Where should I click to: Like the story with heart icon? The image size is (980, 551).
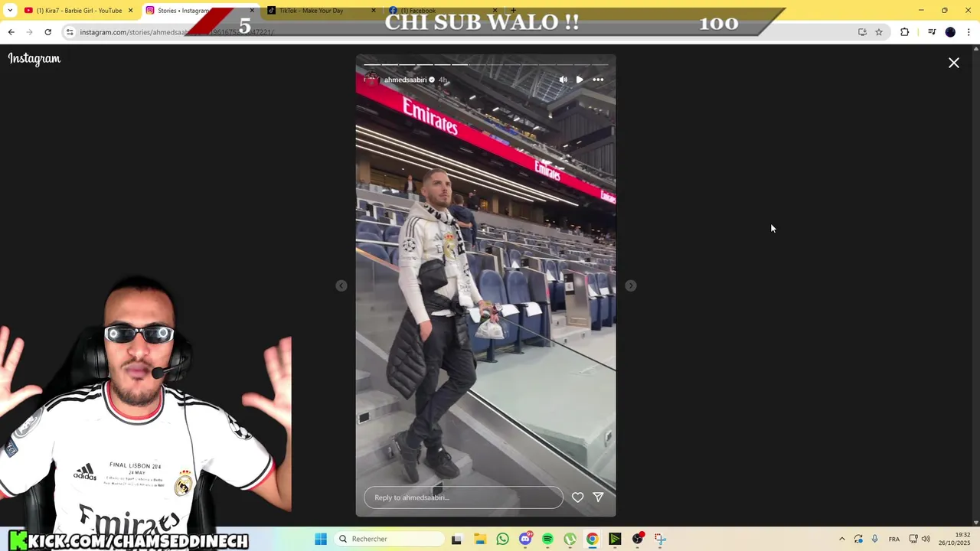pos(577,497)
